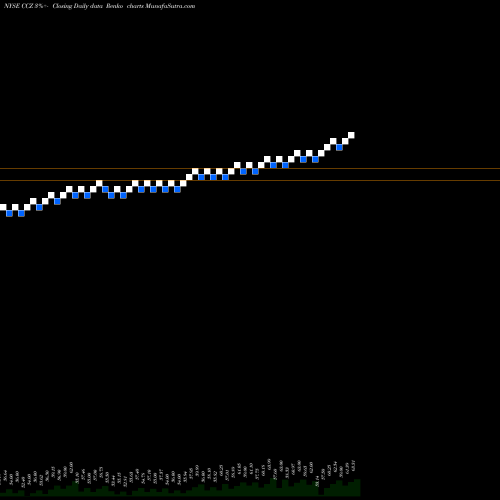Click the final green volume bar on the right

[x=357, y=488]
